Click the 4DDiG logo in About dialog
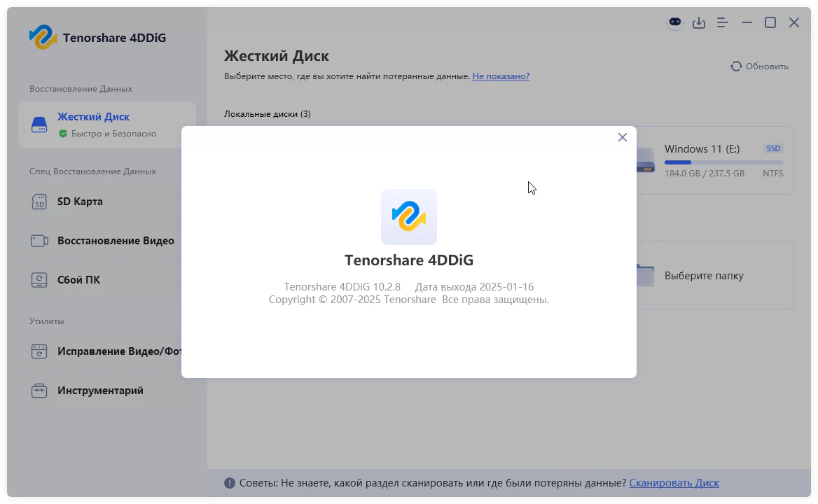 (x=409, y=217)
